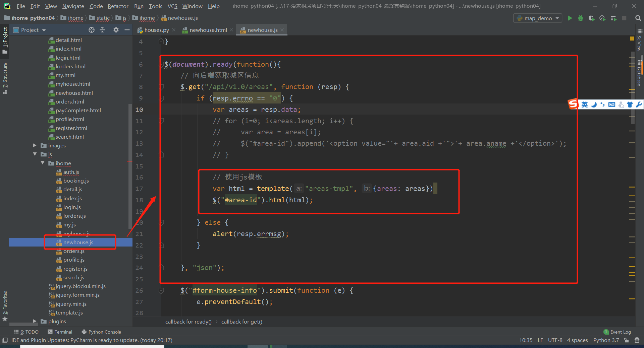This screenshot has height=348, width=644.
Task: Click 'callback for ready()' breadcrumb
Action: tap(189, 322)
